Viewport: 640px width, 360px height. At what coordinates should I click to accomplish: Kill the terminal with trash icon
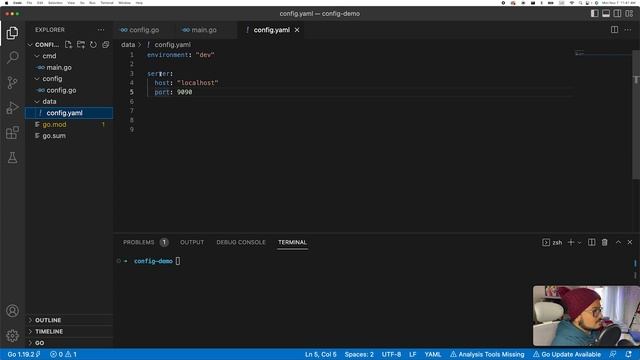click(x=604, y=242)
